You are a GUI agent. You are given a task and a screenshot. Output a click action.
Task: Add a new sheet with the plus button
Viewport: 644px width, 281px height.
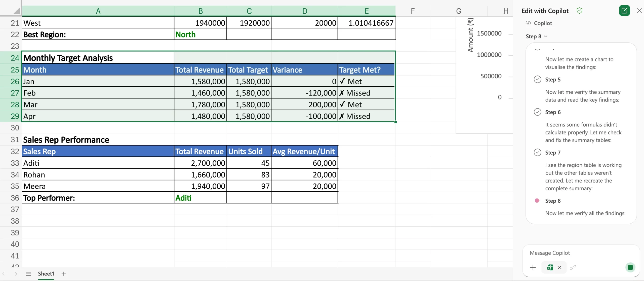pos(63,274)
